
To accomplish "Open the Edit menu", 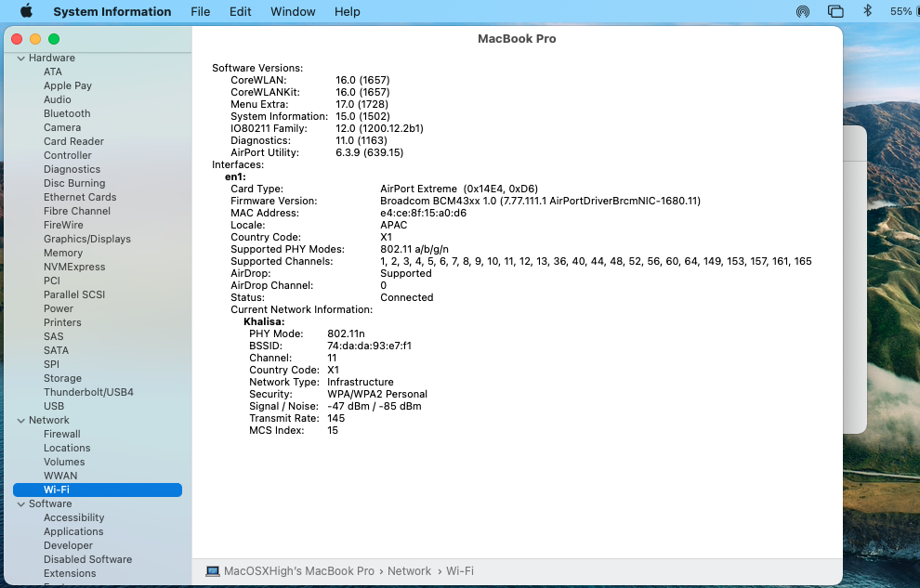I will pyautogui.click(x=240, y=12).
